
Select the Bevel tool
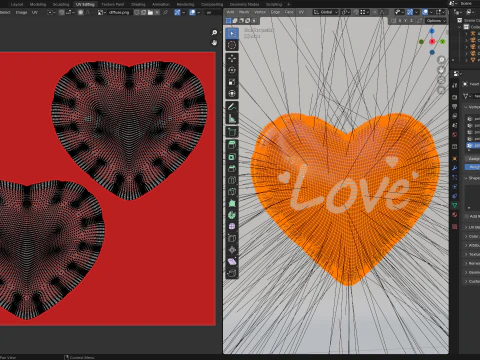tap(232, 168)
